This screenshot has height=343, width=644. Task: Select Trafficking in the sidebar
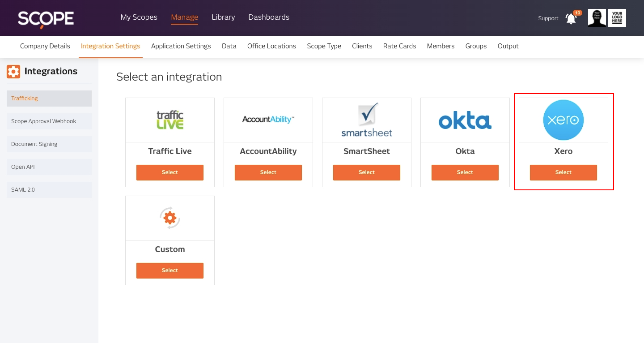[x=49, y=99]
